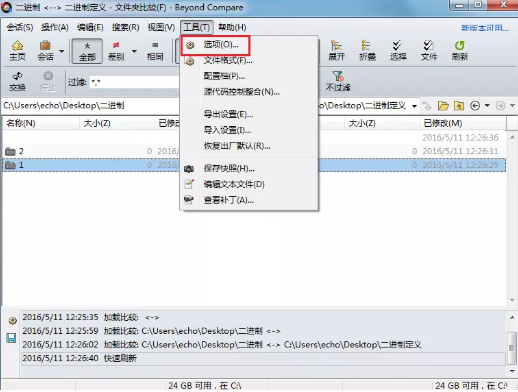This screenshot has height=392, width=518.
Task: Toggle the Same (相同) view filter
Action: (155, 51)
